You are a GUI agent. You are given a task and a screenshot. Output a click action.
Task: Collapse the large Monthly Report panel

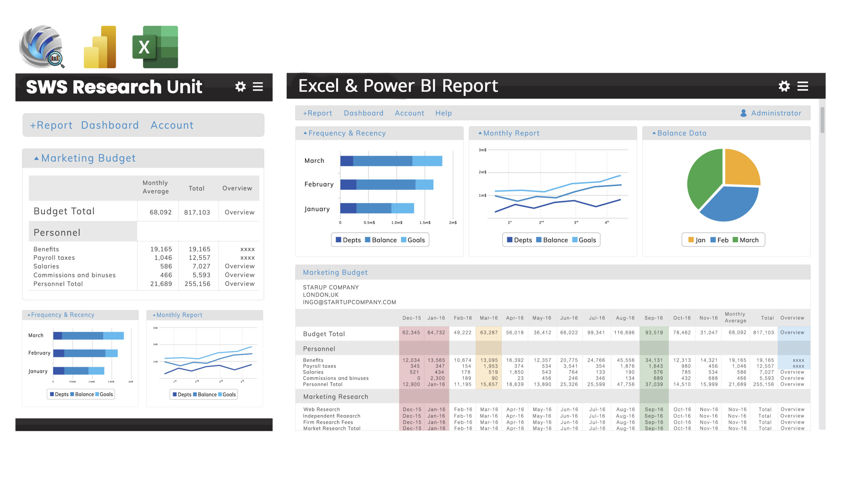tap(480, 133)
